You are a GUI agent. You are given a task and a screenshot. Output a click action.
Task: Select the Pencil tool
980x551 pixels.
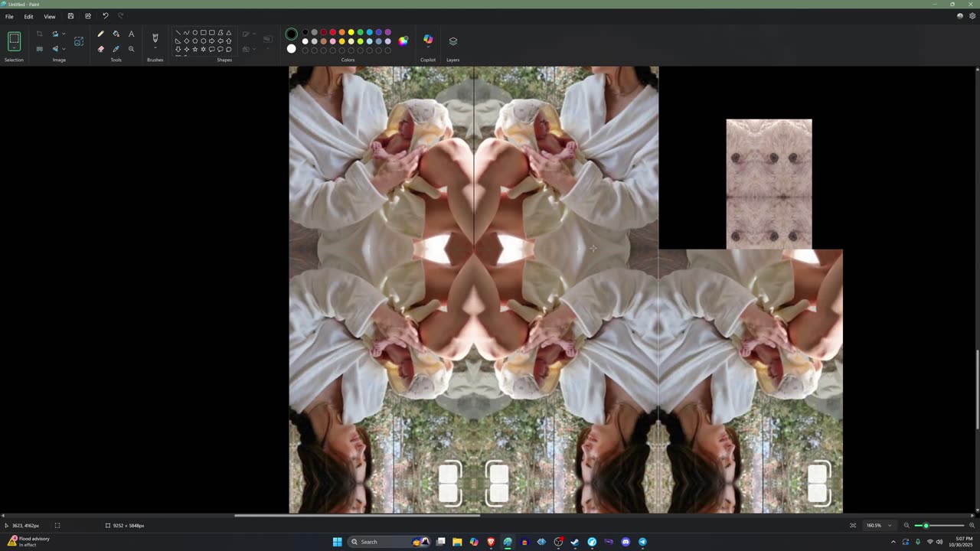(x=100, y=34)
